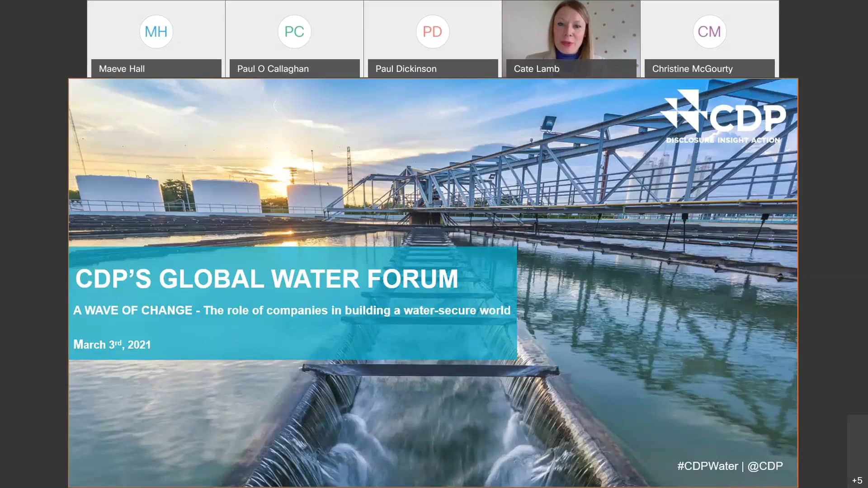Image resolution: width=868 pixels, height=488 pixels.
Task: Click the shared presentation slide area
Action: (x=433, y=282)
